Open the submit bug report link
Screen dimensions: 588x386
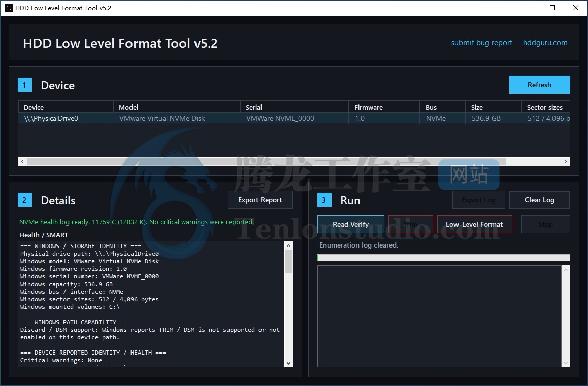pos(481,43)
